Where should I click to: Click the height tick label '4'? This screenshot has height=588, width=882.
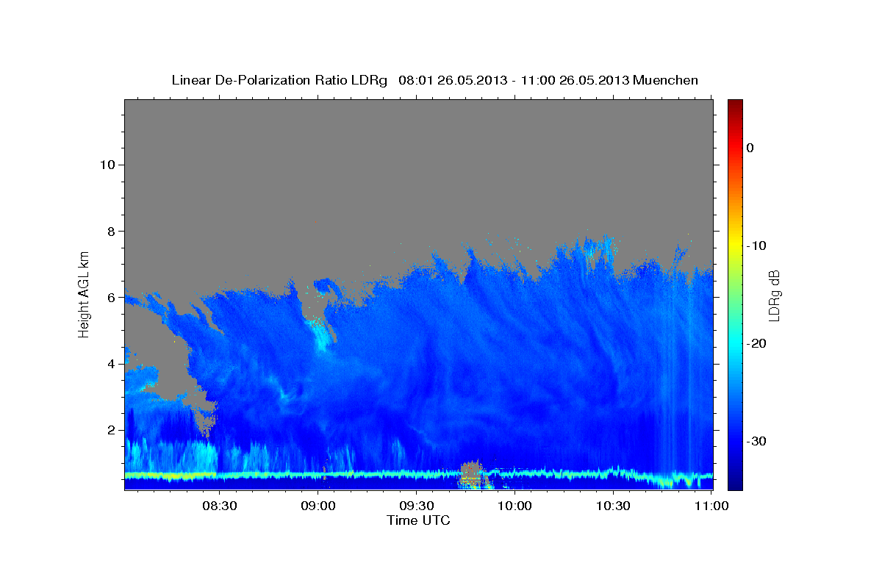pos(110,364)
